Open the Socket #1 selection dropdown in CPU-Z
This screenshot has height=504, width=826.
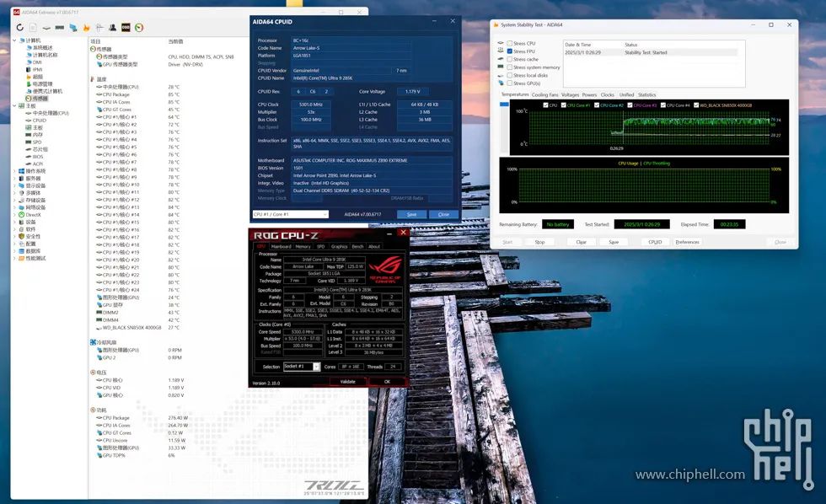pos(302,367)
